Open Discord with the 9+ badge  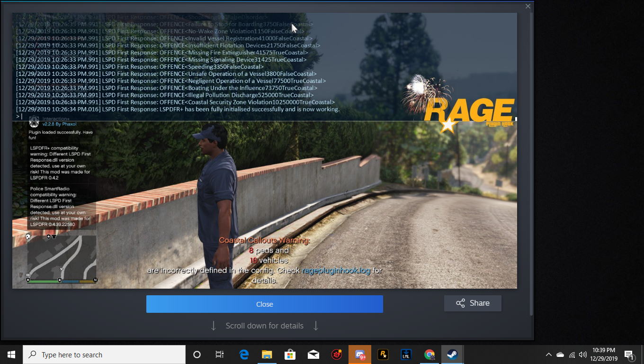pyautogui.click(x=360, y=355)
